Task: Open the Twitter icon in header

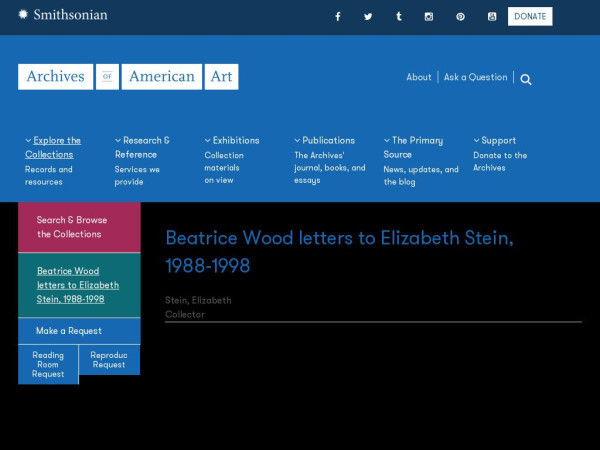Action: (x=368, y=16)
